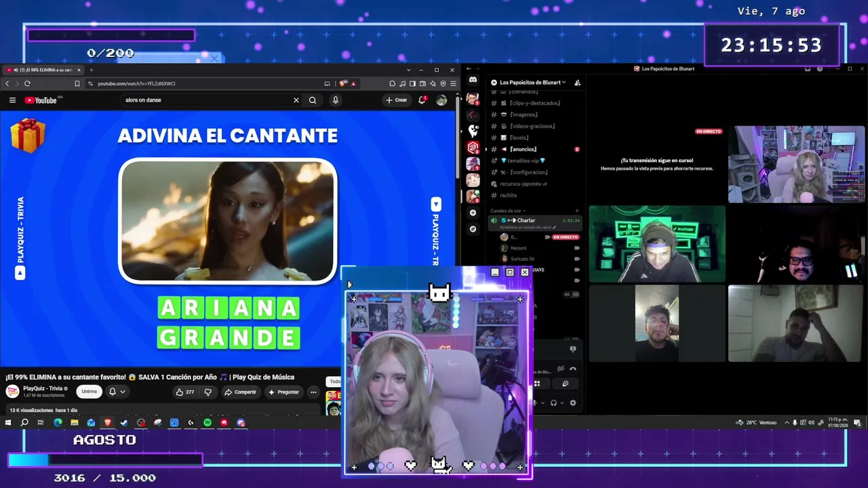Toggle Discord headphone deafen in user panel

coord(553,403)
